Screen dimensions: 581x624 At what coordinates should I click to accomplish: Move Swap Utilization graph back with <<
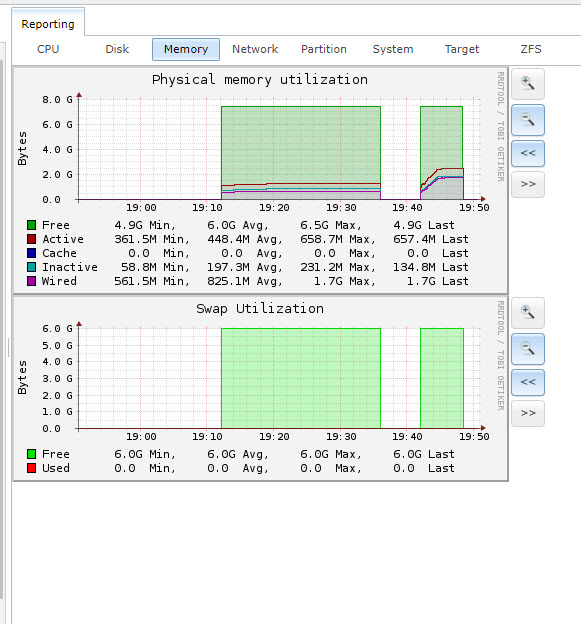click(x=528, y=382)
